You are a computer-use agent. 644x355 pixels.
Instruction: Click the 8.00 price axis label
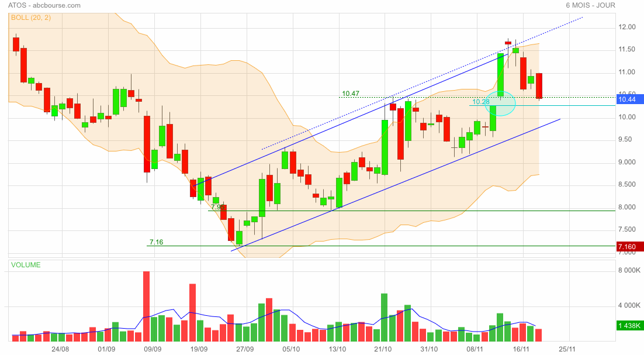627,207
